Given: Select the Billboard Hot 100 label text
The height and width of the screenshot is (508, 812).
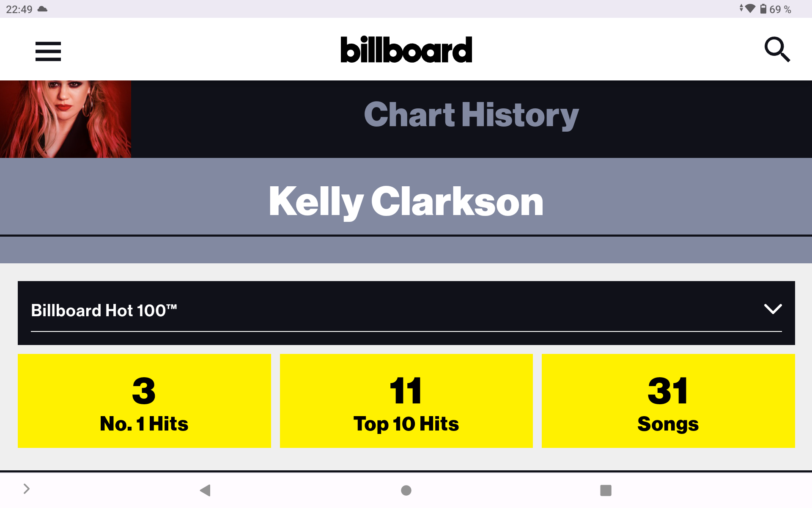Looking at the screenshot, I should click(104, 310).
